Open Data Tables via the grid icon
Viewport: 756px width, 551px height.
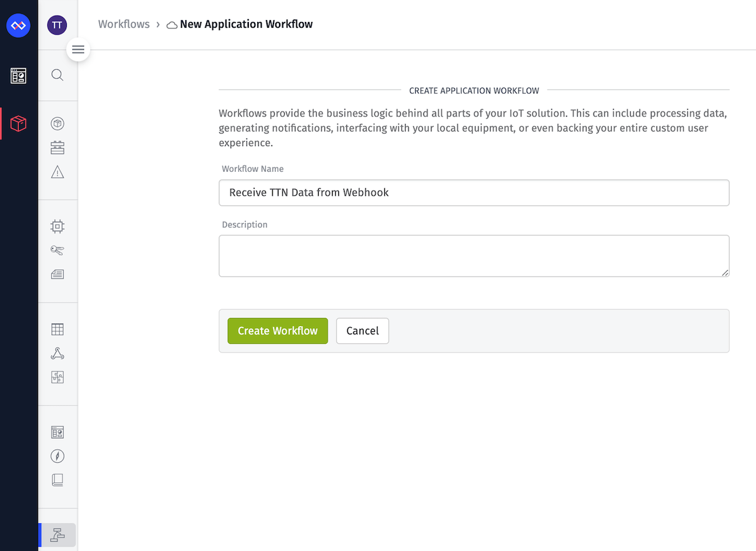(57, 329)
